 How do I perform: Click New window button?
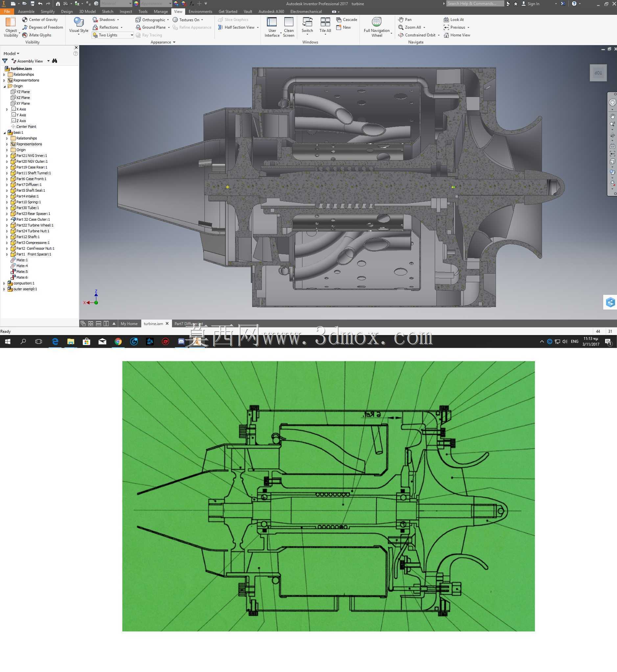[x=344, y=27]
